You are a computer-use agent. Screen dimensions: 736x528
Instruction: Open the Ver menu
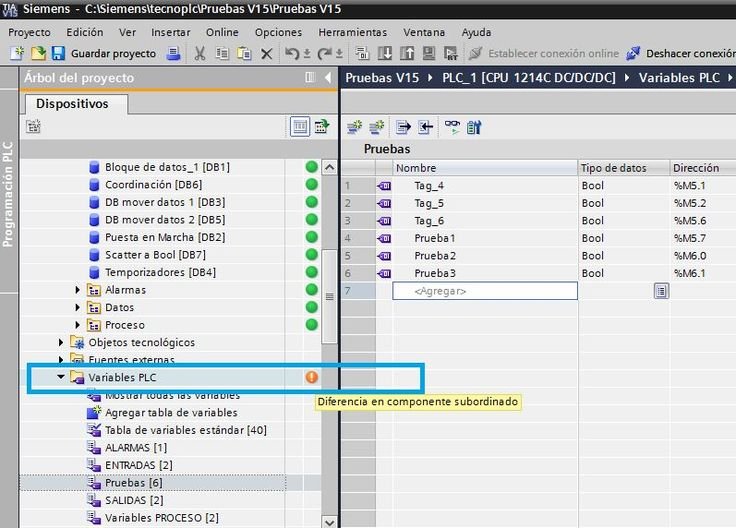pyautogui.click(x=127, y=32)
